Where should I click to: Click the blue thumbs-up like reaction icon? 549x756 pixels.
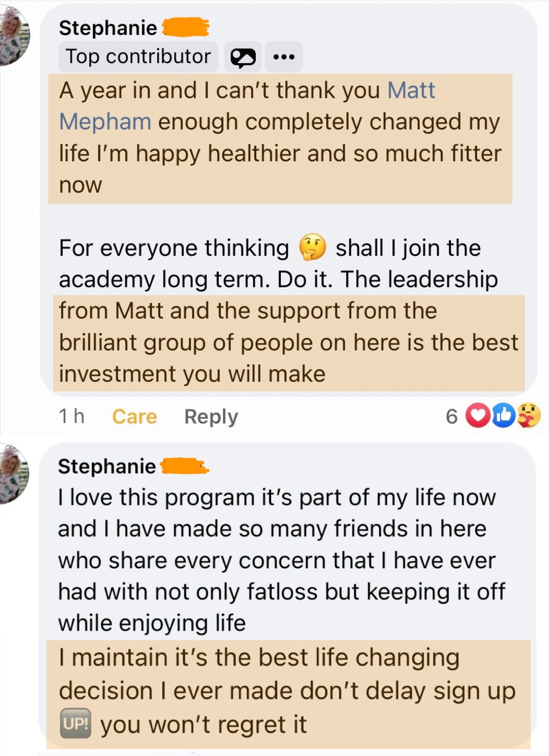pyautogui.click(x=503, y=416)
